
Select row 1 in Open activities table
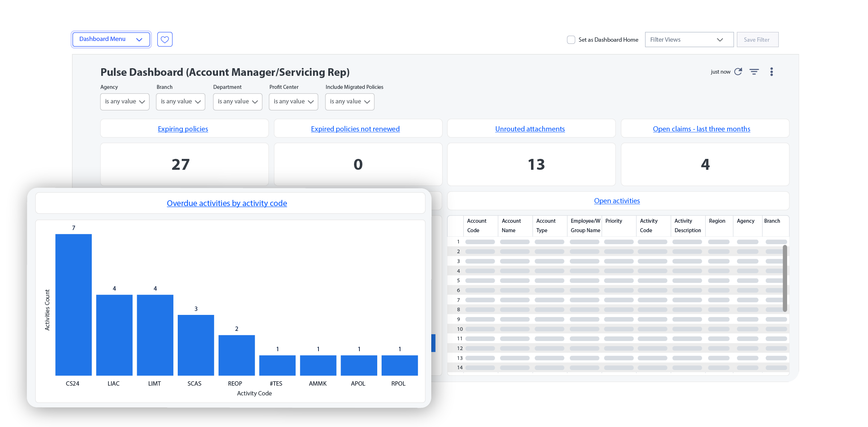618,242
